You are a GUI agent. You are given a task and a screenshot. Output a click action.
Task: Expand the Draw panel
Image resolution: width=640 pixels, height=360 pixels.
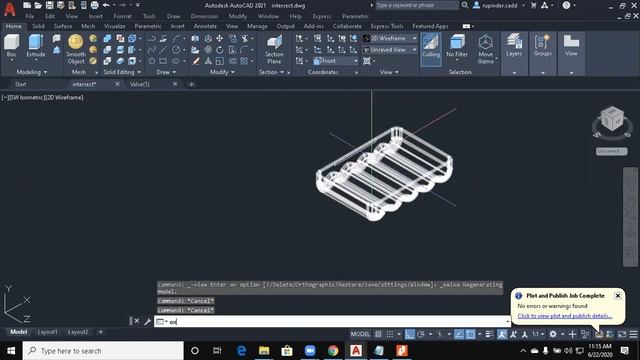tap(167, 72)
